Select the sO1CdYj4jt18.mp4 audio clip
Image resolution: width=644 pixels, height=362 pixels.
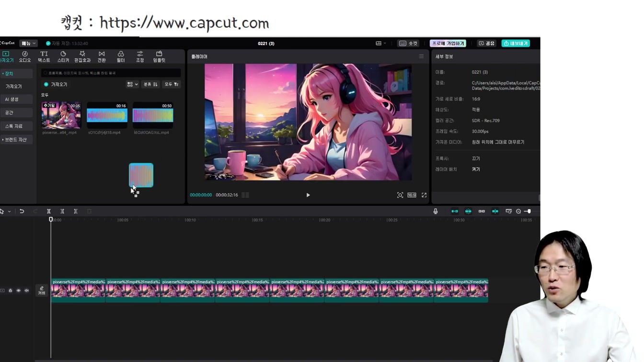click(107, 115)
